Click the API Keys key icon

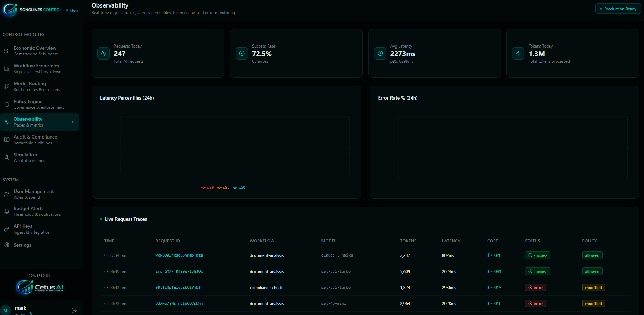7,229
